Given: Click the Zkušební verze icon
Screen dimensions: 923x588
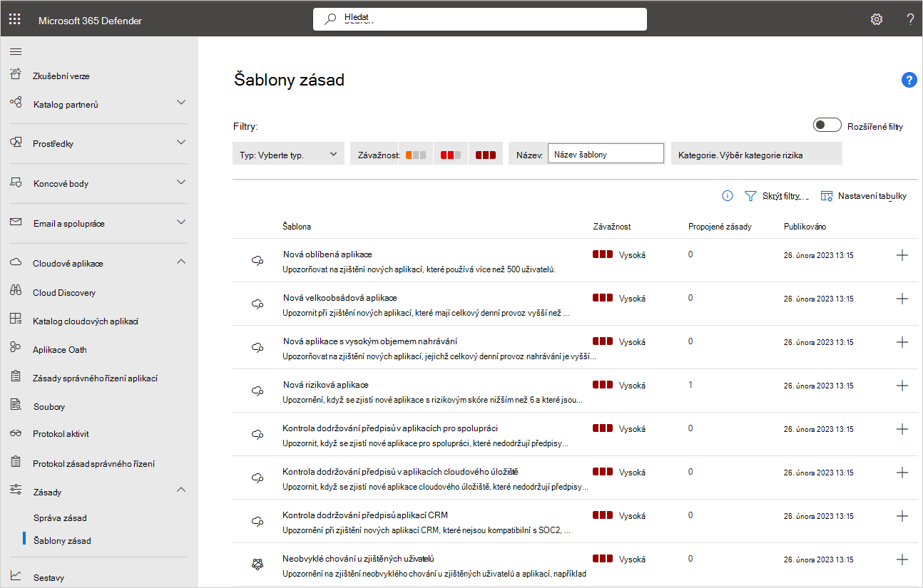Looking at the screenshot, I should pos(16,75).
